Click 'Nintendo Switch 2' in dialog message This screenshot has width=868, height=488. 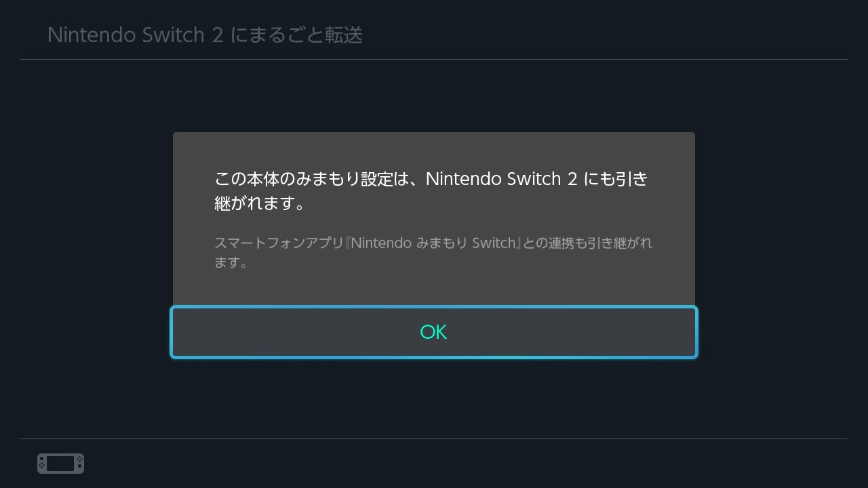(502, 179)
